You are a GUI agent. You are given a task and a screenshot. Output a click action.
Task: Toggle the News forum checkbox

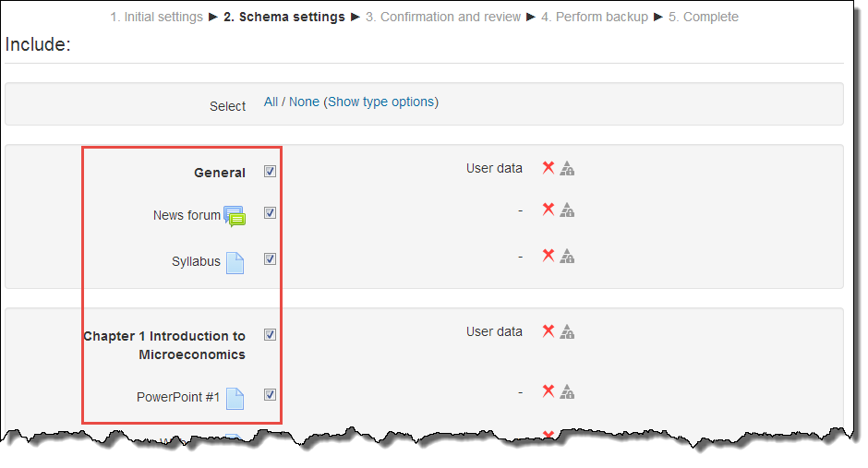(x=270, y=213)
